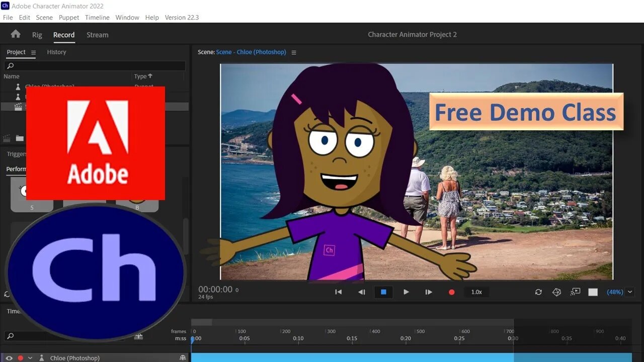This screenshot has width=644, height=362.
Task: Click the Character Animator app icon in title bar
Action: 6,6
